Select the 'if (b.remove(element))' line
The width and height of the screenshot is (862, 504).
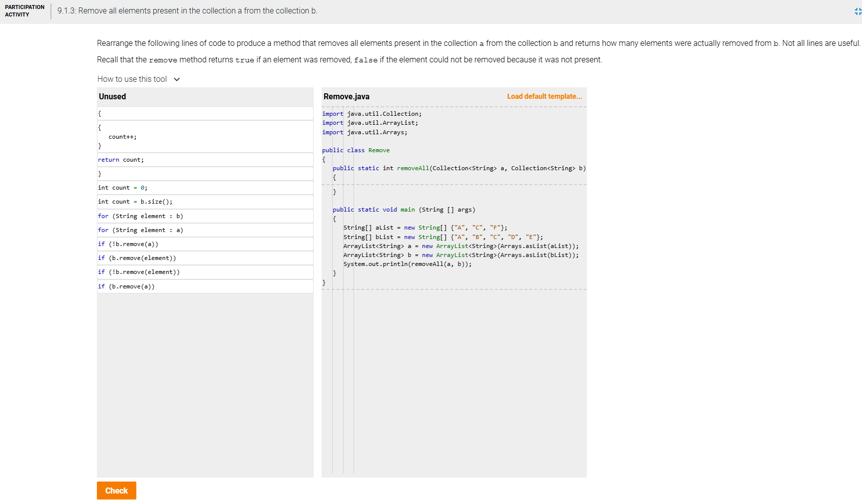205,258
